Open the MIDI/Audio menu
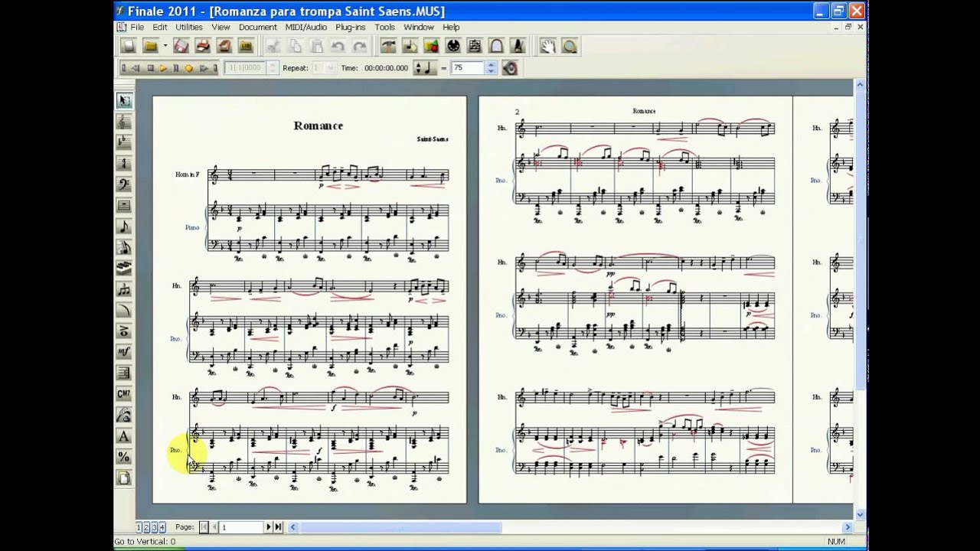This screenshot has width=980, height=551. point(305,27)
